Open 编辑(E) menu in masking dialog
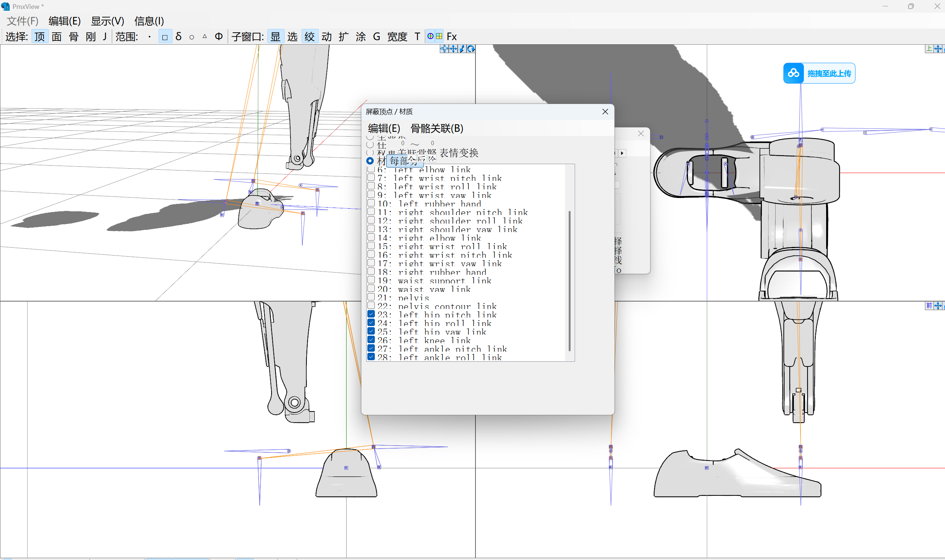Image resolution: width=945 pixels, height=560 pixels. 384,128
